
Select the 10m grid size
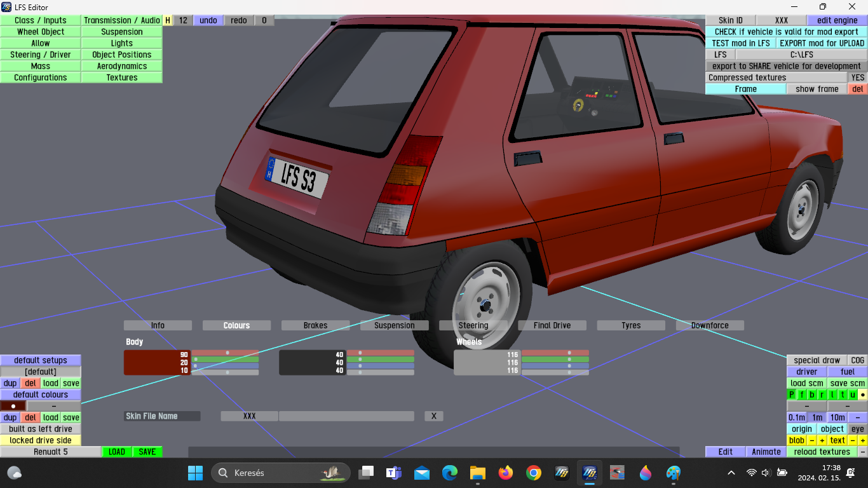coord(837,417)
